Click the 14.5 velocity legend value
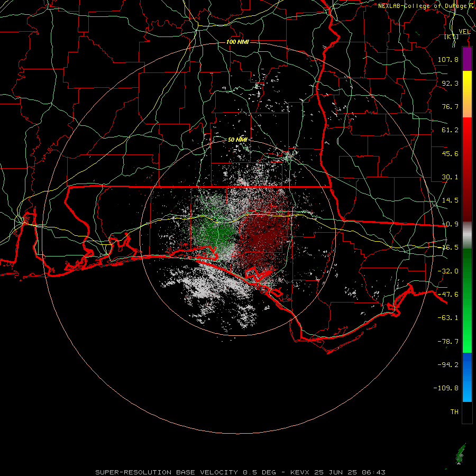The width and height of the screenshot is (476, 476). click(450, 200)
